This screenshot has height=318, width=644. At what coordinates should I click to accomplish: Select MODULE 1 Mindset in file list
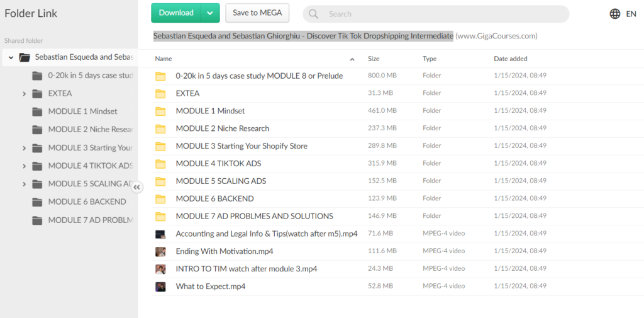click(210, 111)
